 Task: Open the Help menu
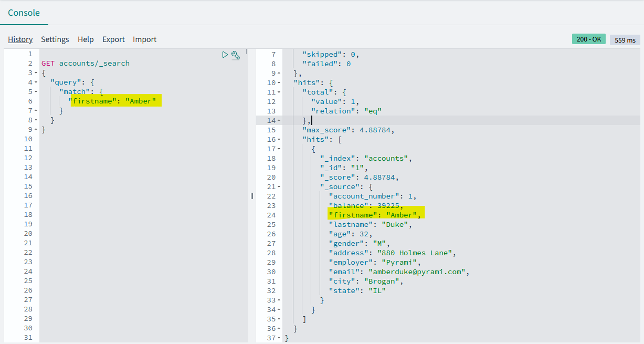coord(86,39)
